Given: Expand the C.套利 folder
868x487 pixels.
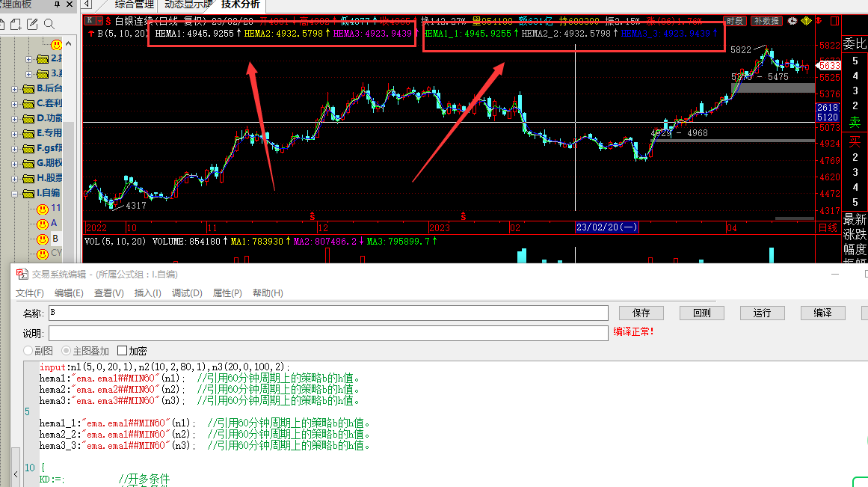Looking at the screenshot, I should pyautogui.click(x=14, y=103).
